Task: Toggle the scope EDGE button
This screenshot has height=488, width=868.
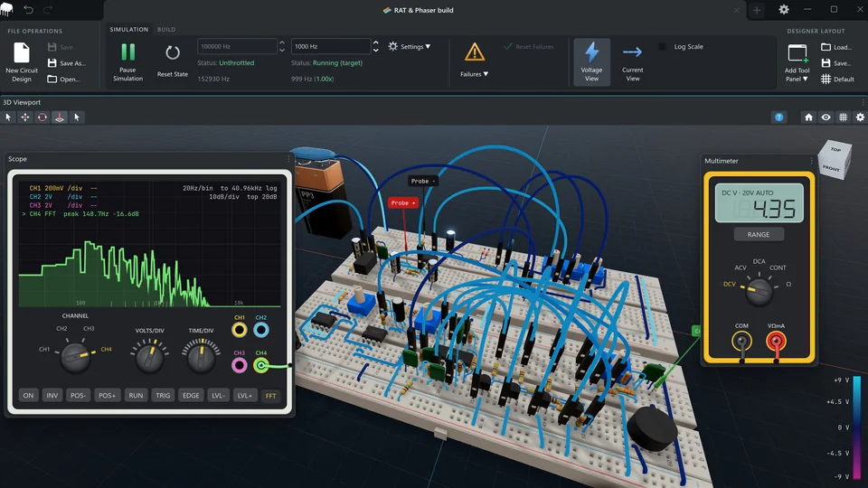Action: (x=191, y=395)
